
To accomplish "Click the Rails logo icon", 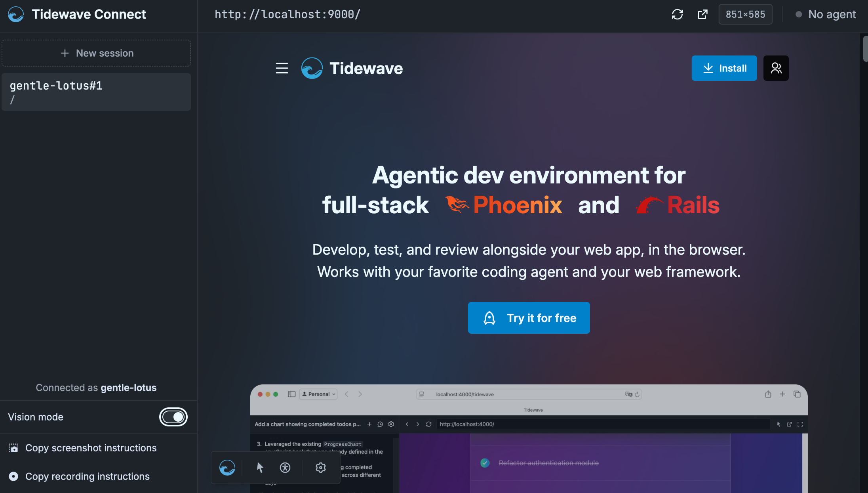I will tap(649, 205).
